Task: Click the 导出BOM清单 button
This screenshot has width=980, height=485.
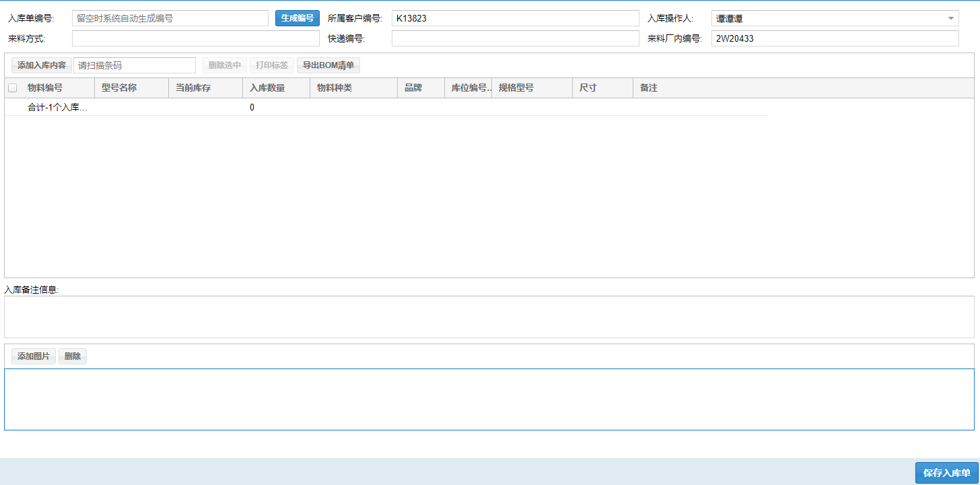Action: (328, 65)
